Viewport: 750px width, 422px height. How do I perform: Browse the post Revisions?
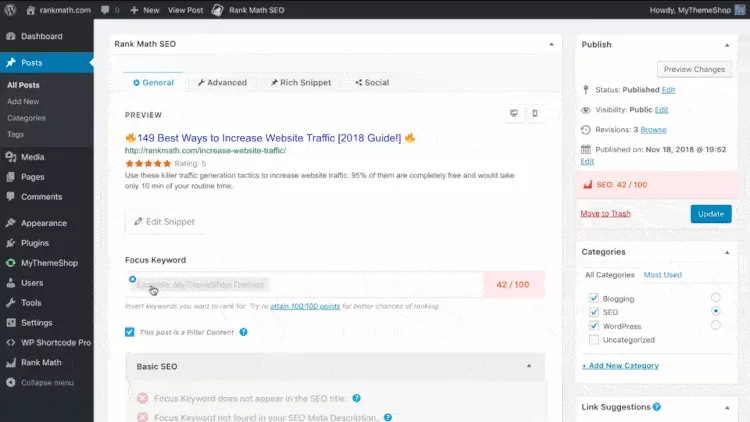click(653, 130)
